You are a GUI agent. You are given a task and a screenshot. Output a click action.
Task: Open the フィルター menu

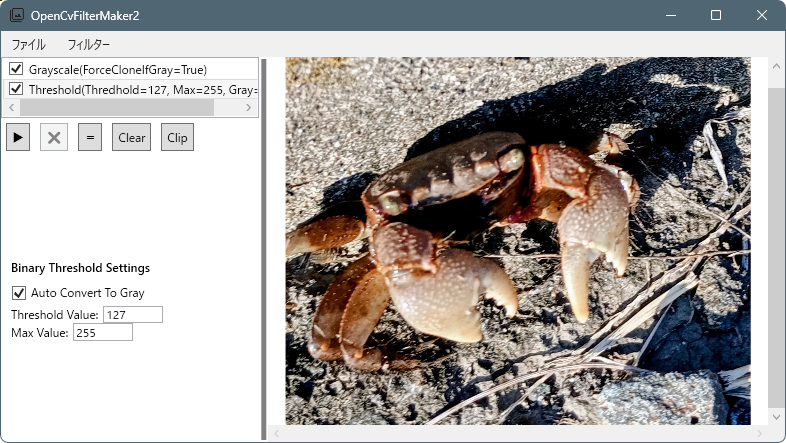coord(88,44)
